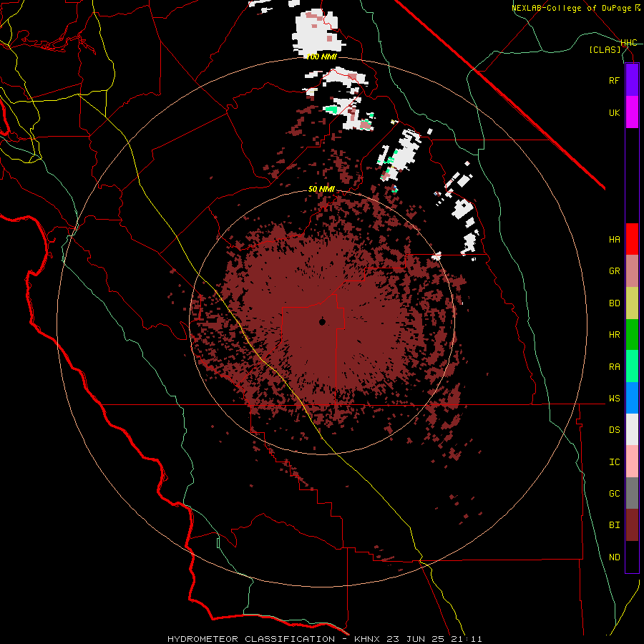Click the Hydrometeor Classification KHNX caption

pyautogui.click(x=325, y=639)
